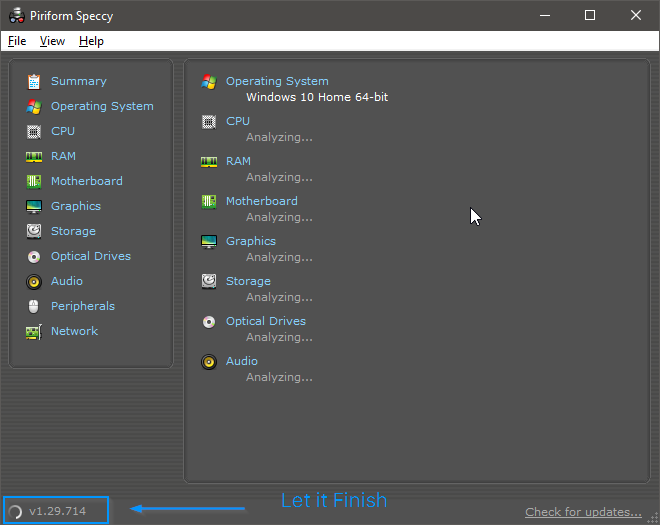
Task: Click Analyzing text under CPU heading
Action: click(279, 137)
